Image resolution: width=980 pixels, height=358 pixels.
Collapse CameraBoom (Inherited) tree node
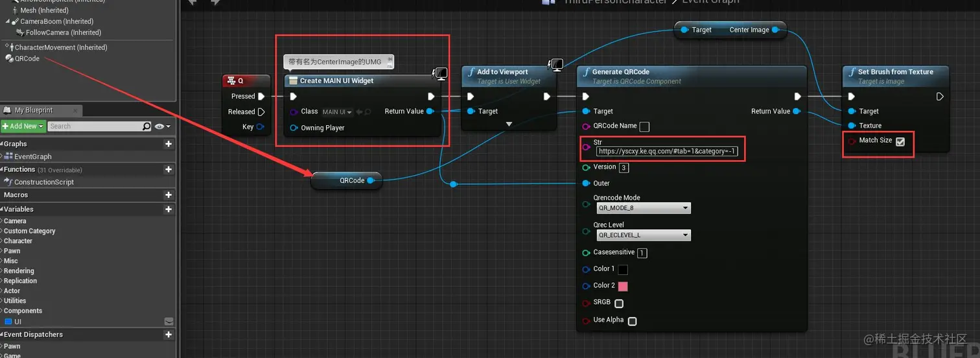coord(7,21)
